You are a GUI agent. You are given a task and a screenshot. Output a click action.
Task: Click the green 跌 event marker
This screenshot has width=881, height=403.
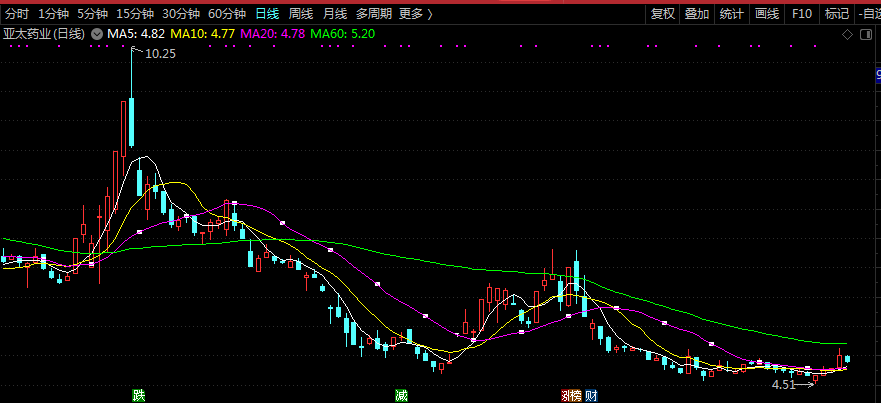139,396
